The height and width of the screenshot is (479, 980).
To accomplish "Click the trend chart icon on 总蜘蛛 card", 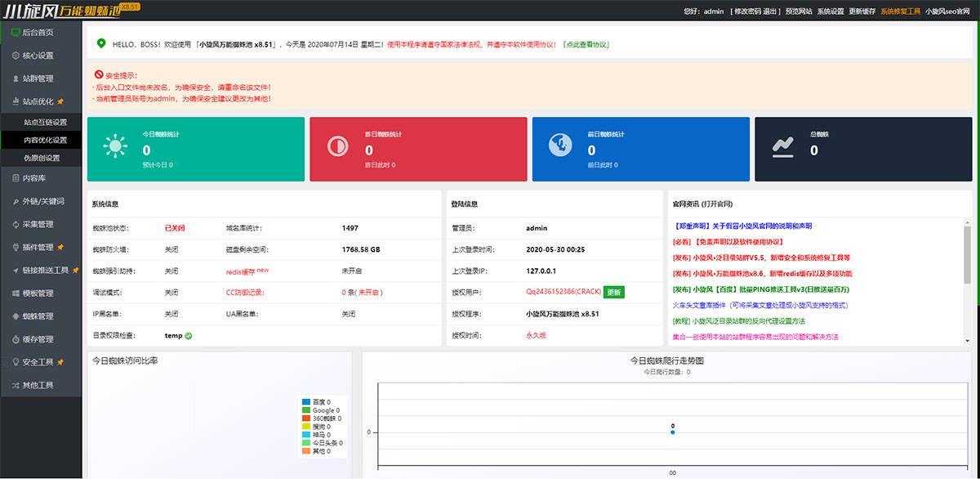I will click(x=783, y=146).
